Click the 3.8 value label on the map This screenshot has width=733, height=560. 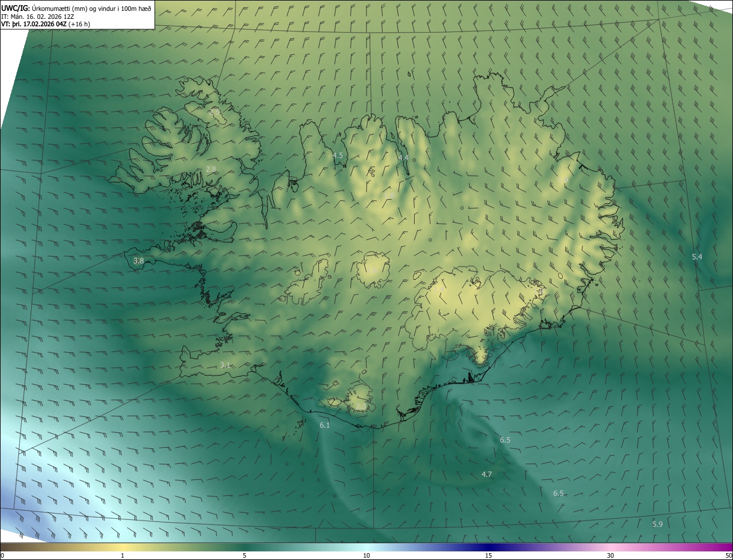click(139, 261)
